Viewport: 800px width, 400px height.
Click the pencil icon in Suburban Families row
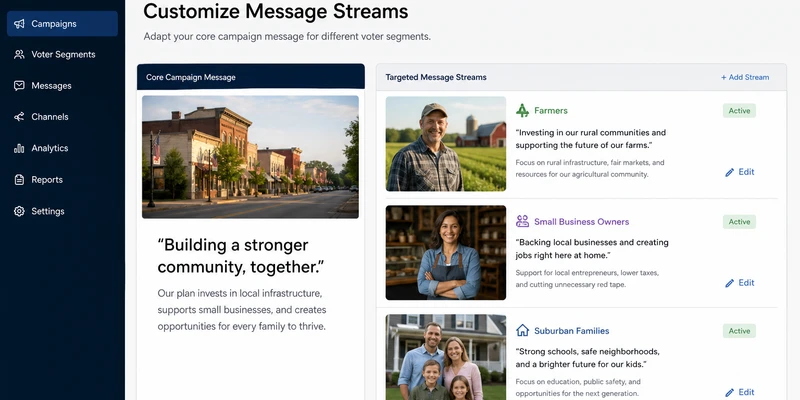(730, 393)
